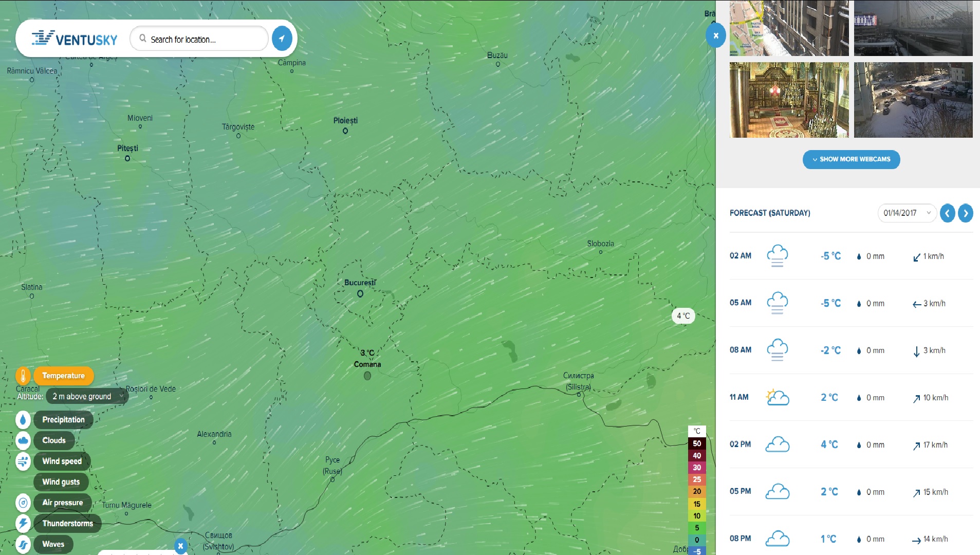Expand the list with Show More Webcams

coord(851,159)
